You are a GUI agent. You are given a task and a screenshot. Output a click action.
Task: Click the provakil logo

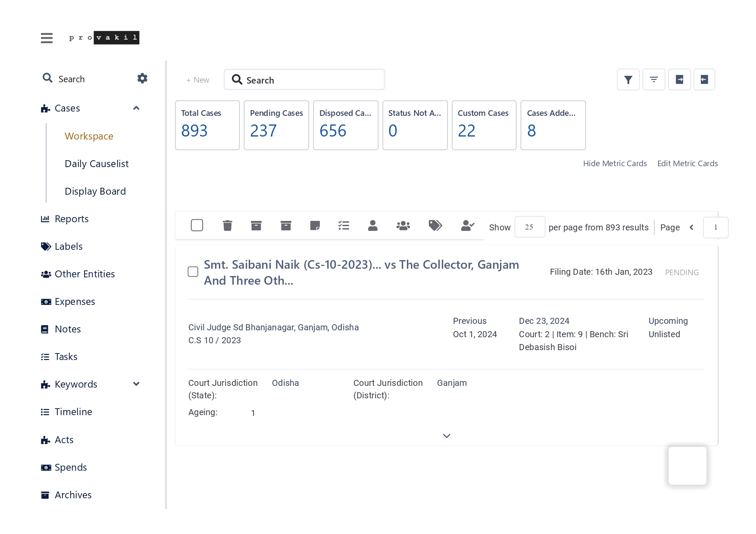tap(104, 38)
